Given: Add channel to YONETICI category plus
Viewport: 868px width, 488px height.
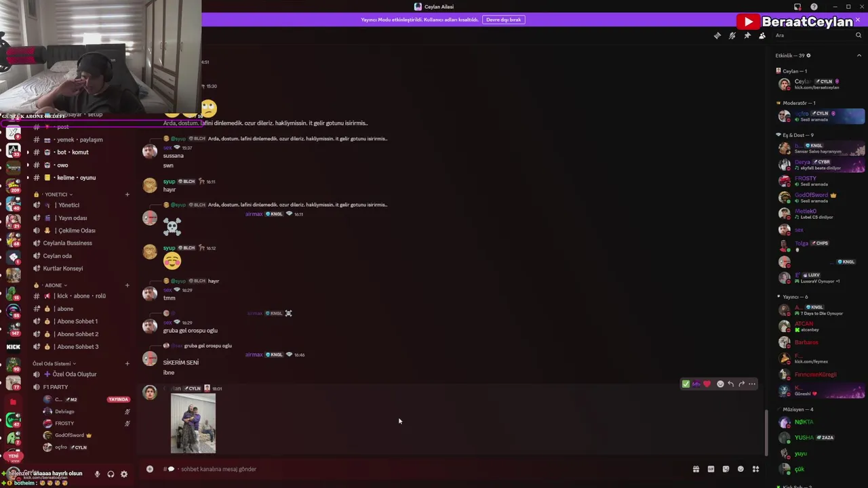Looking at the screenshot, I should click(127, 195).
